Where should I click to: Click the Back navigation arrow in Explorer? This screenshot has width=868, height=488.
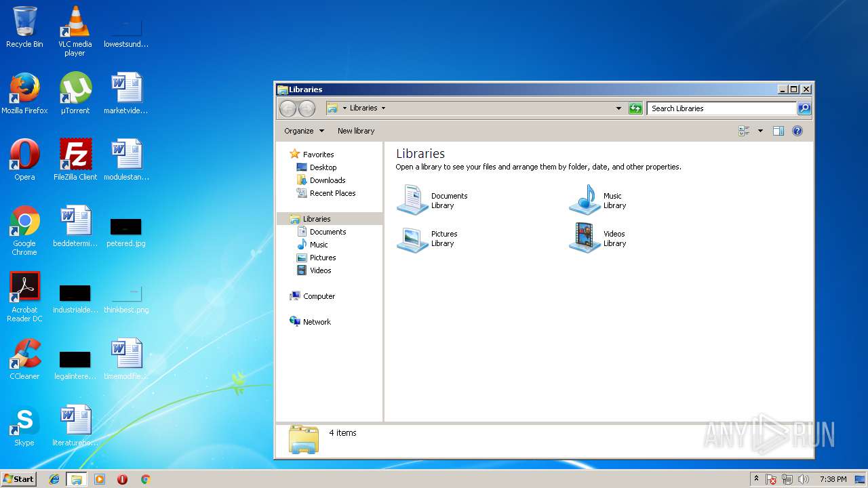point(288,108)
